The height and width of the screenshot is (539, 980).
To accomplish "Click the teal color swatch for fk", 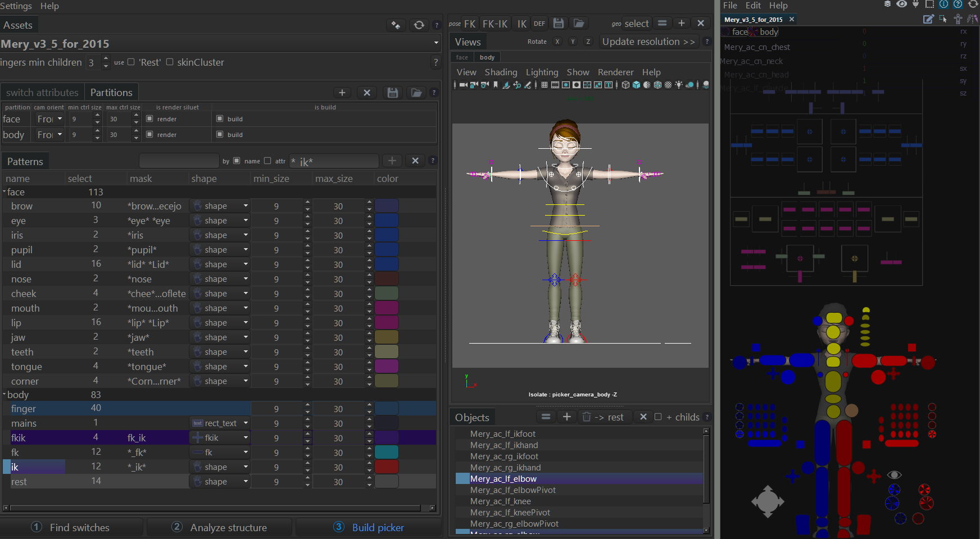I will [387, 452].
